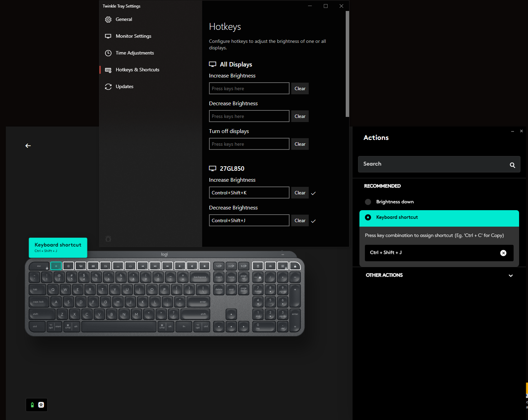Maximize the Twinkle Tray Settings window
Image resolution: width=528 pixels, height=420 pixels.
(326, 6)
